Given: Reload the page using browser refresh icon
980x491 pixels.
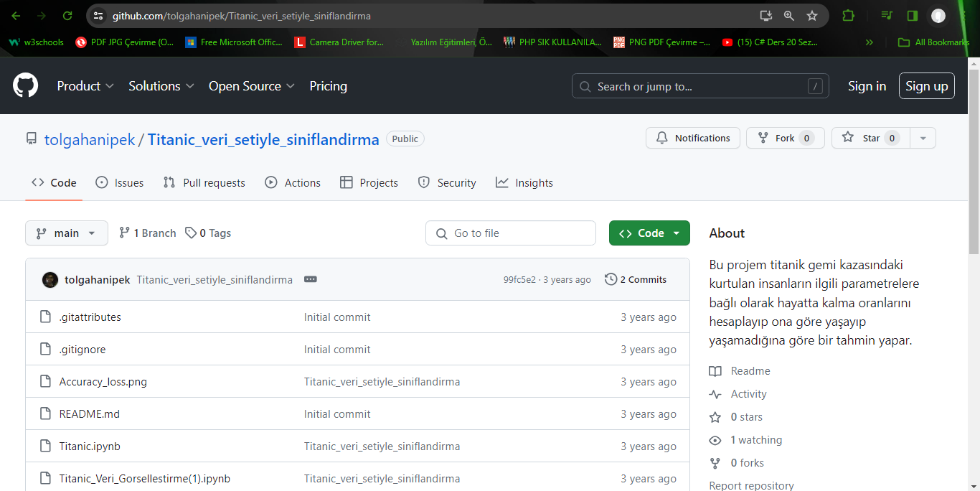Looking at the screenshot, I should coord(67,16).
